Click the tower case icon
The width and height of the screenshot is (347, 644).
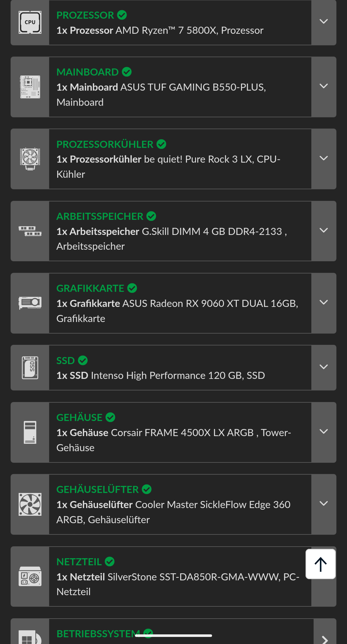tap(30, 432)
